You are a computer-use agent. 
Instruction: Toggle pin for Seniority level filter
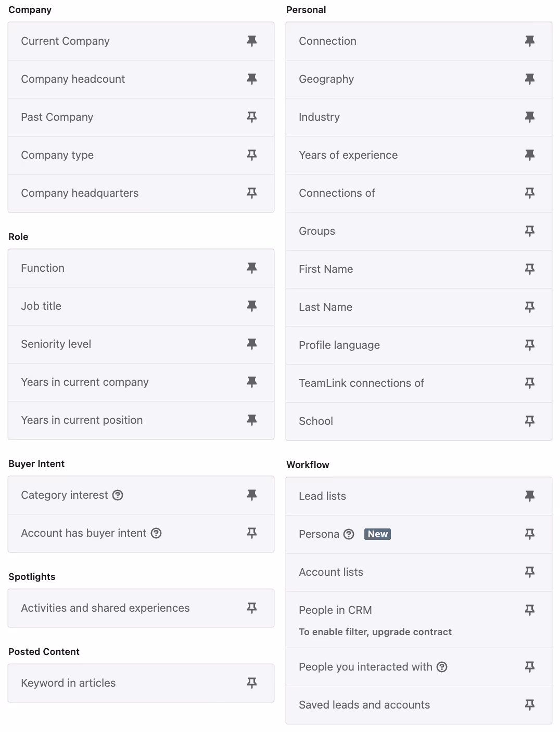pyautogui.click(x=252, y=344)
